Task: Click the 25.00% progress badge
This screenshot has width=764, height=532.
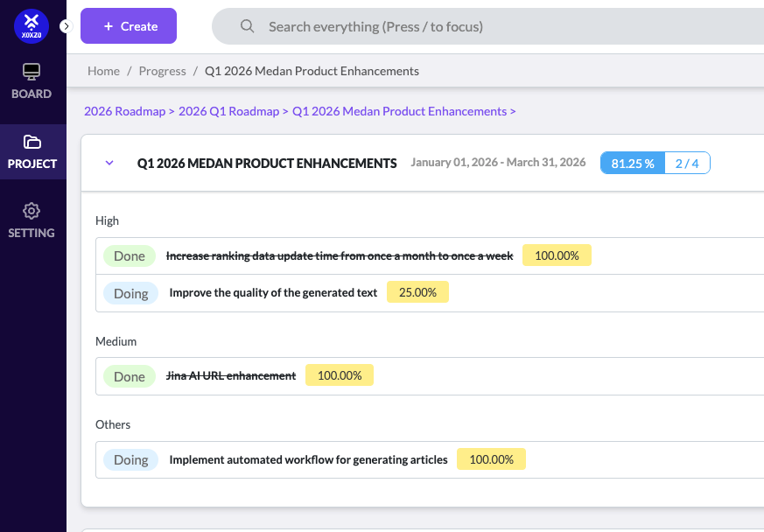Action: click(417, 292)
